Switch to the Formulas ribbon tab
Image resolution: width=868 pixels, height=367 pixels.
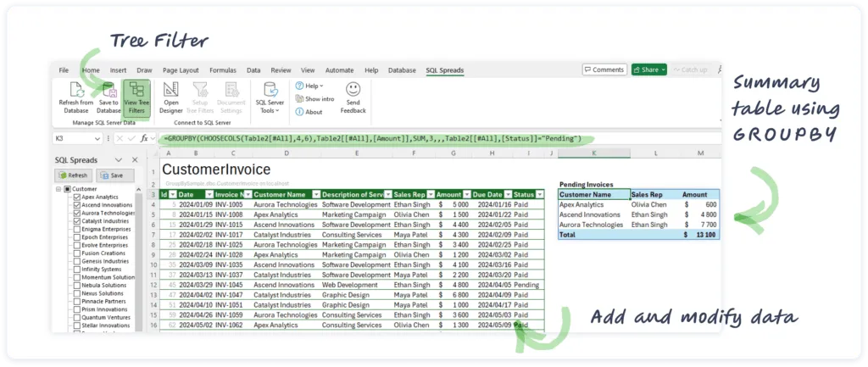point(222,70)
